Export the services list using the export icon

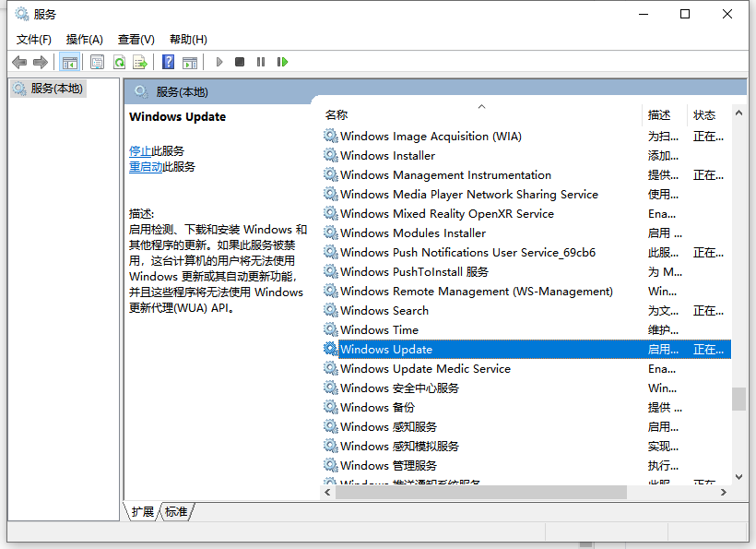140,61
